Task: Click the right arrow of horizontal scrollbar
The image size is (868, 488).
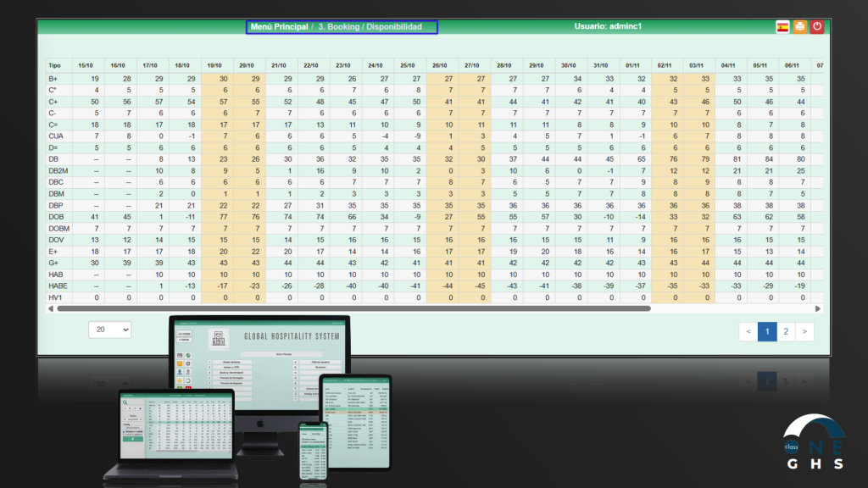Action: pyautogui.click(x=819, y=308)
